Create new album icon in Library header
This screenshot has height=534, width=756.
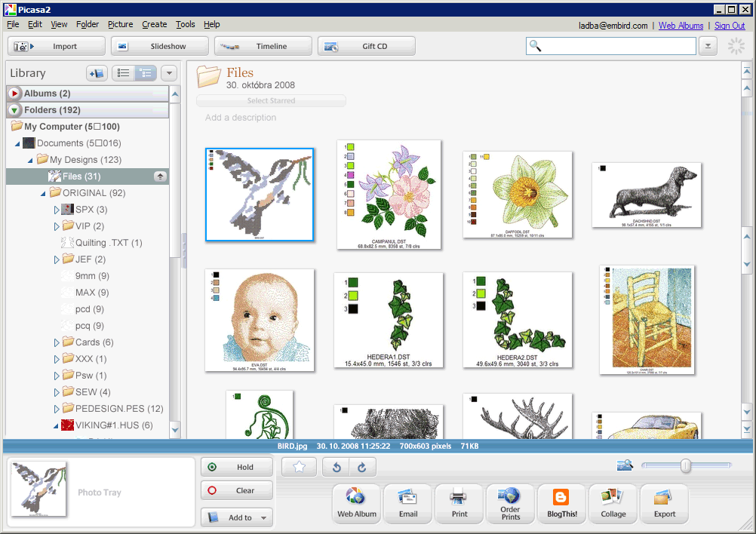(x=97, y=73)
